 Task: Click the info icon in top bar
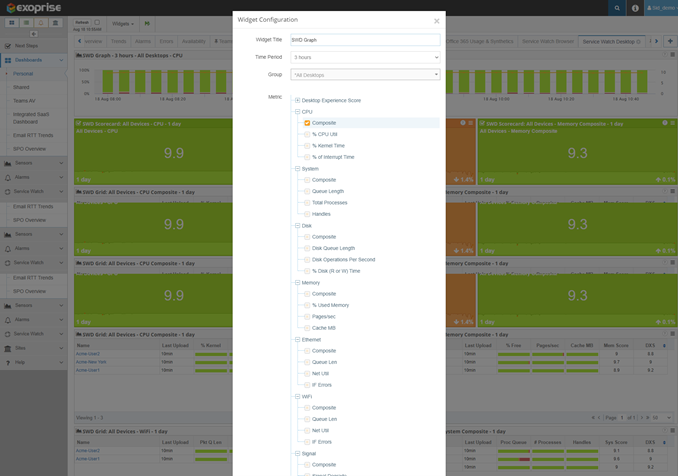point(635,8)
